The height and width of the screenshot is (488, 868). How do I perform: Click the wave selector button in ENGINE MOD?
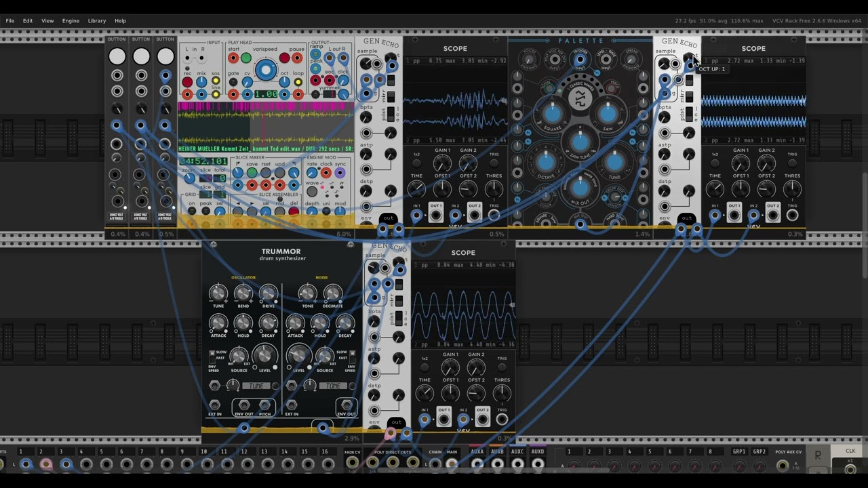coord(312,191)
